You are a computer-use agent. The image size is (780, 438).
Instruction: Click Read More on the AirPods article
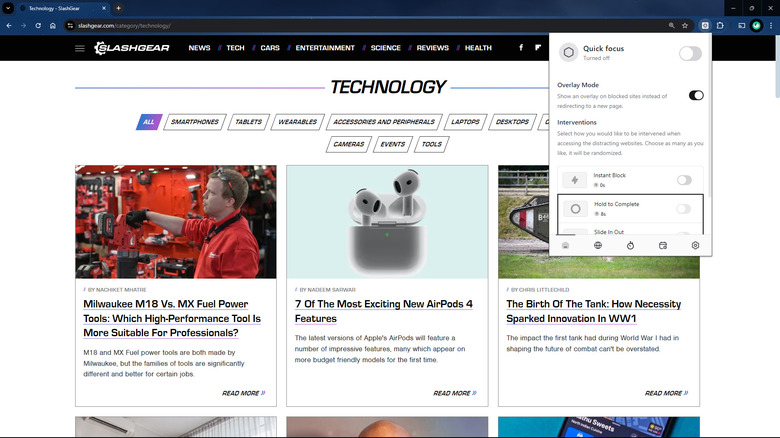[x=455, y=393]
